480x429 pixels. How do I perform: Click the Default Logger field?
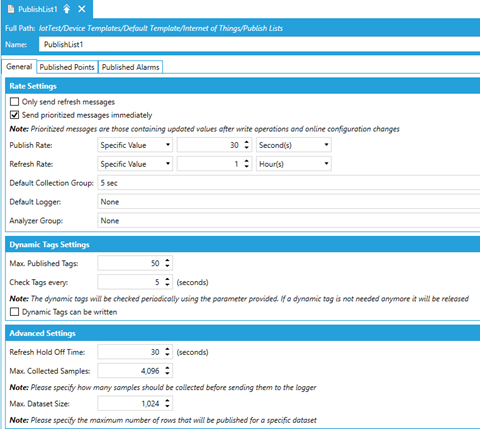click(289, 202)
